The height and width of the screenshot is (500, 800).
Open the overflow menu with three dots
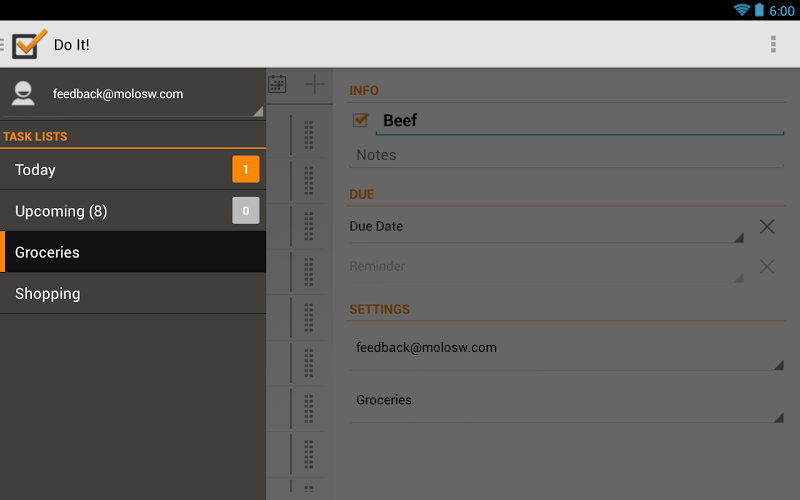[x=773, y=44]
